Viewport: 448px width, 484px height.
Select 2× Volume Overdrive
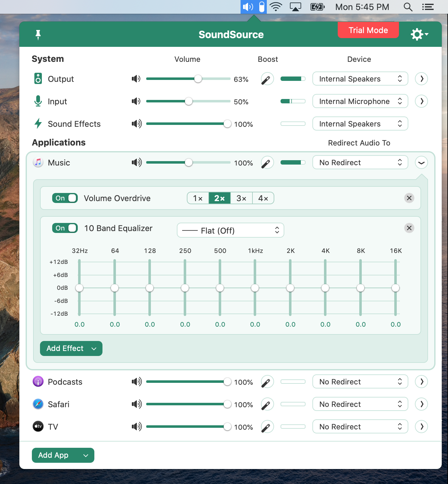(x=220, y=198)
